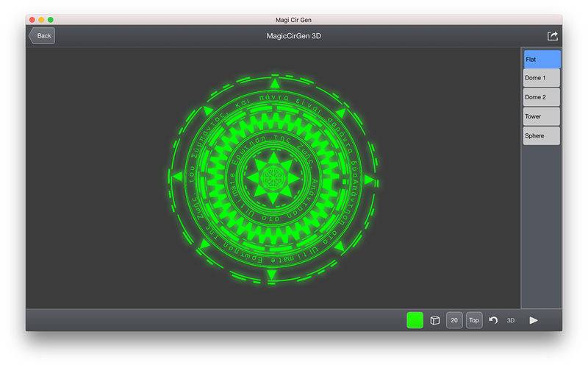Viewport: 588px width, 368px height.
Task: Toggle the 3D mode label
Action: (511, 320)
